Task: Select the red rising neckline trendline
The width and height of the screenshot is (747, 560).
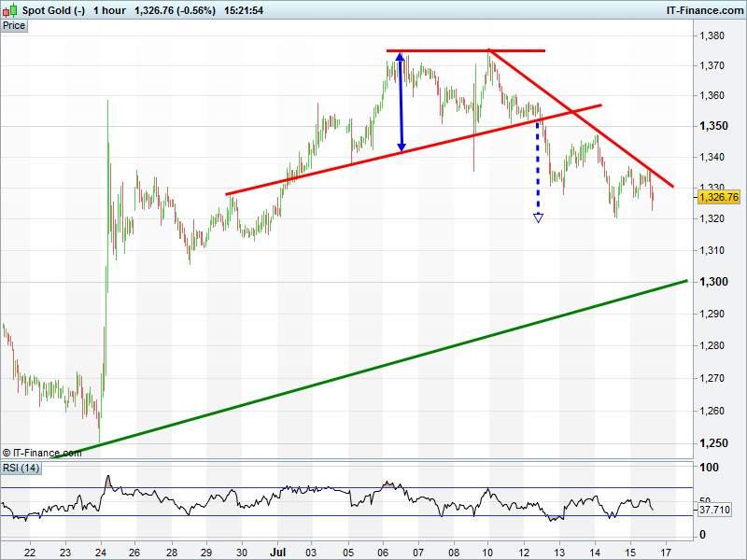Action: point(414,149)
